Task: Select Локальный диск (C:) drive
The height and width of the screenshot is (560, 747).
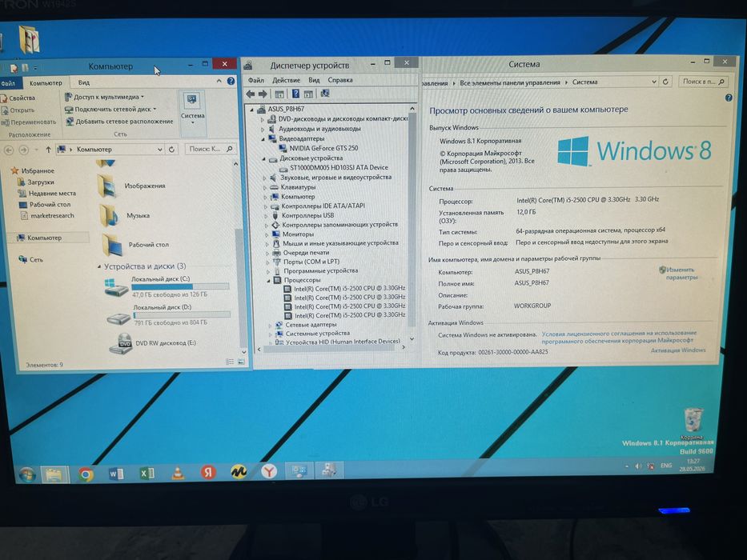Action: [167, 286]
